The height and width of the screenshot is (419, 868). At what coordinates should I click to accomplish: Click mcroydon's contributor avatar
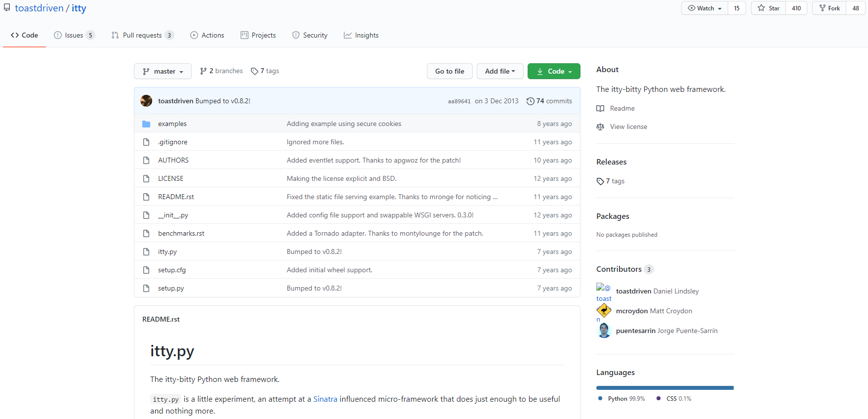click(x=604, y=311)
